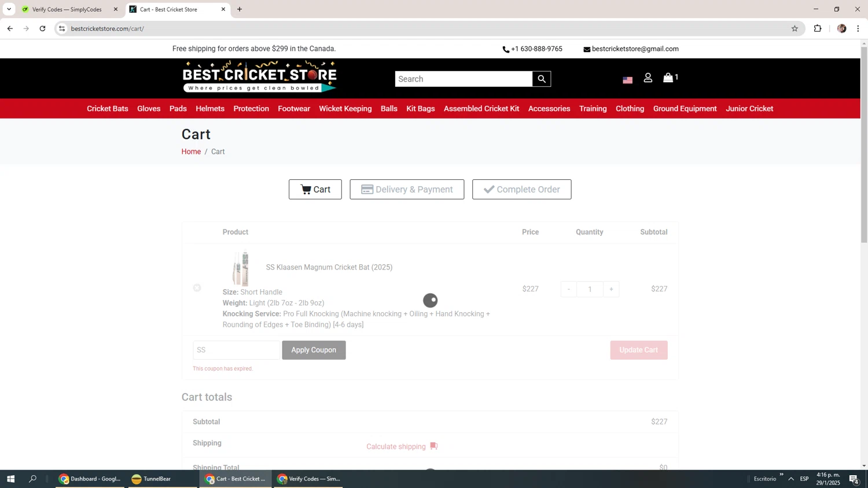Screen dimensions: 868x488
Task: Decrease quantity with minus button
Action: point(569,289)
